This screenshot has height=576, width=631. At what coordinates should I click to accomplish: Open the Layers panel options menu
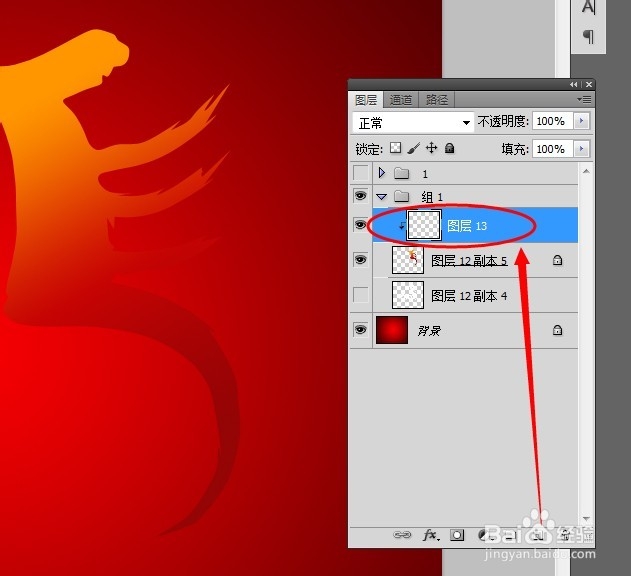coord(584,99)
